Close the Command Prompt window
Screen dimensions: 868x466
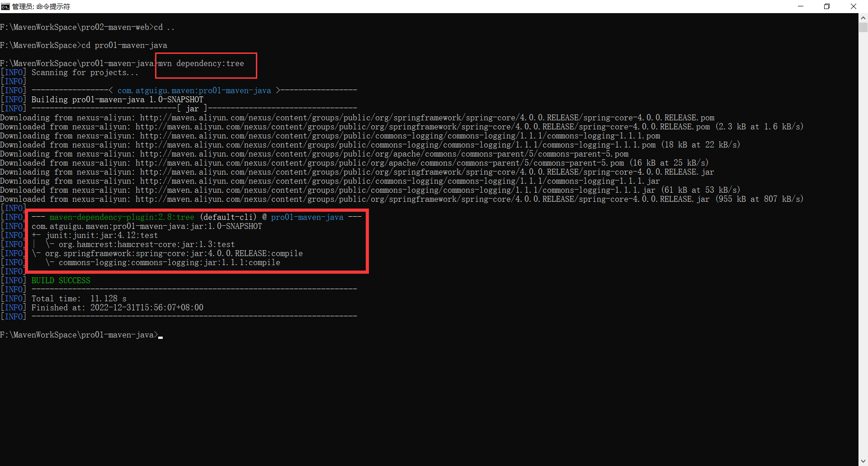coord(854,6)
